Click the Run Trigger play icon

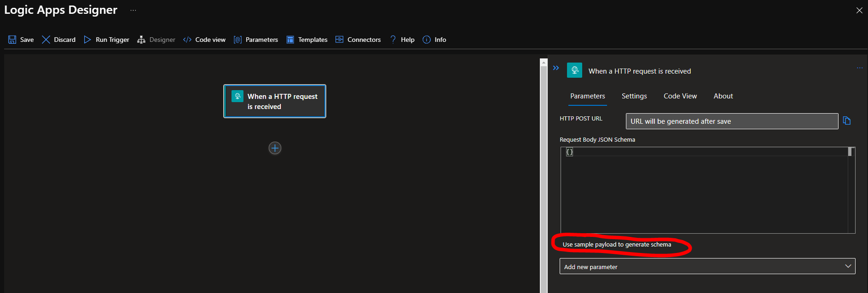(87, 40)
